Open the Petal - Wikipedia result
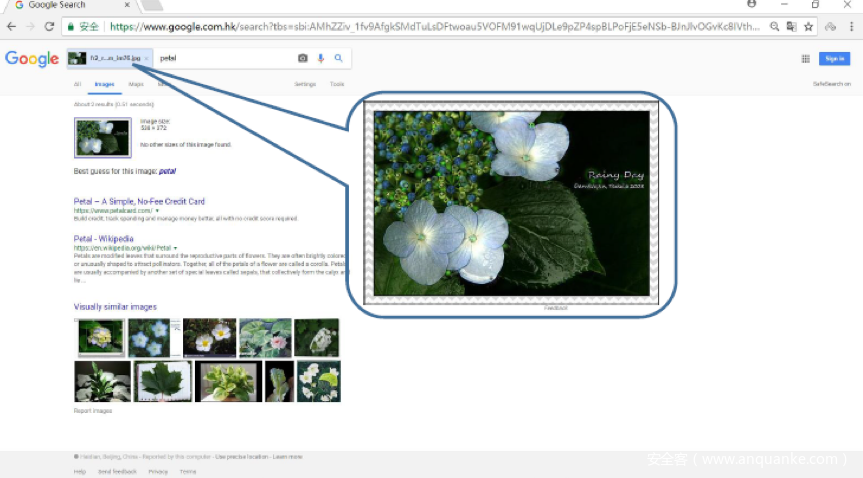The image size is (863, 478). click(x=103, y=239)
